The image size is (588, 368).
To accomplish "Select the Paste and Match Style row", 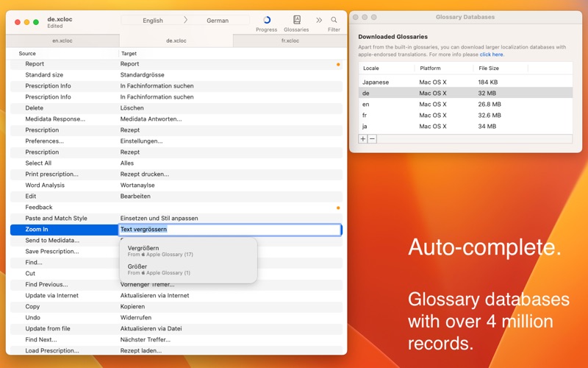I will tap(176, 218).
